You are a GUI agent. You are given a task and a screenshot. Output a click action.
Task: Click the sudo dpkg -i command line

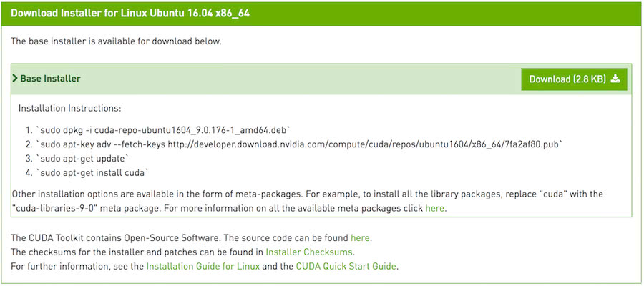tap(165, 129)
